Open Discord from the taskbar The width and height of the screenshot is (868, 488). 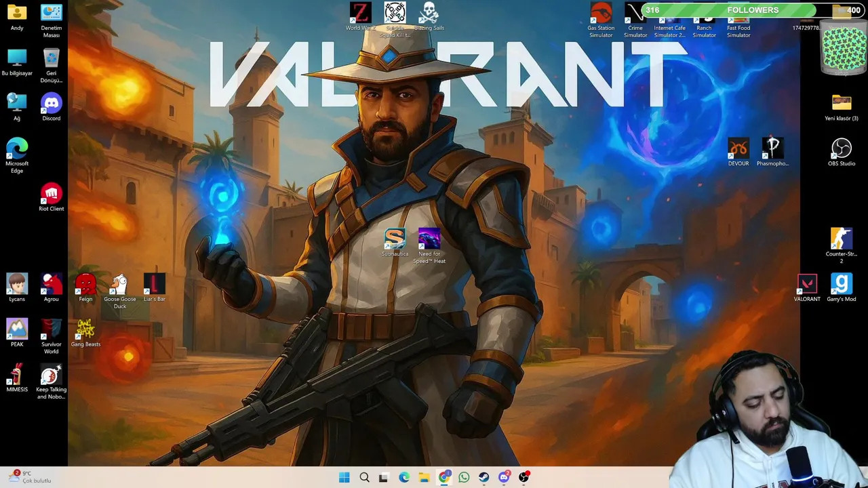(x=504, y=477)
